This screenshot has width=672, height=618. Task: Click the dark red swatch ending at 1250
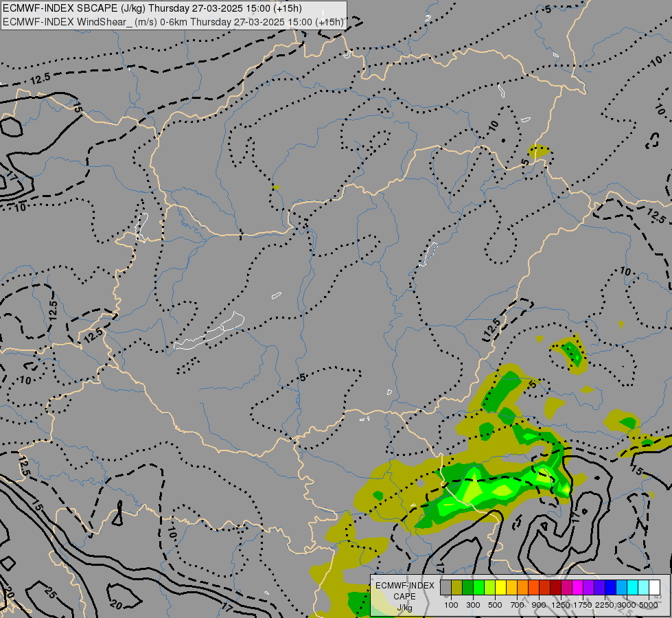click(x=555, y=588)
